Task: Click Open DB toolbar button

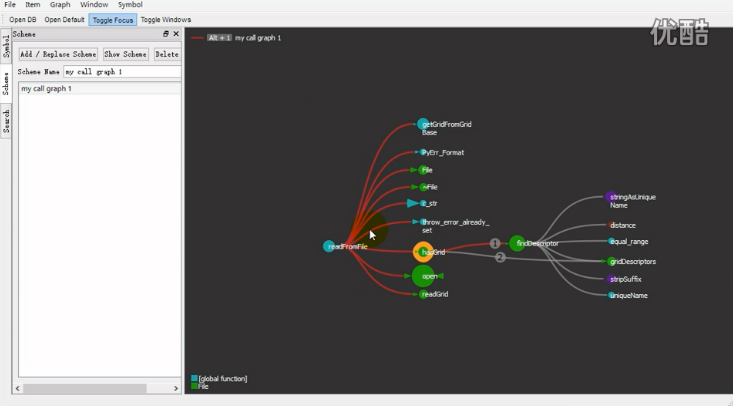Action: pos(22,20)
